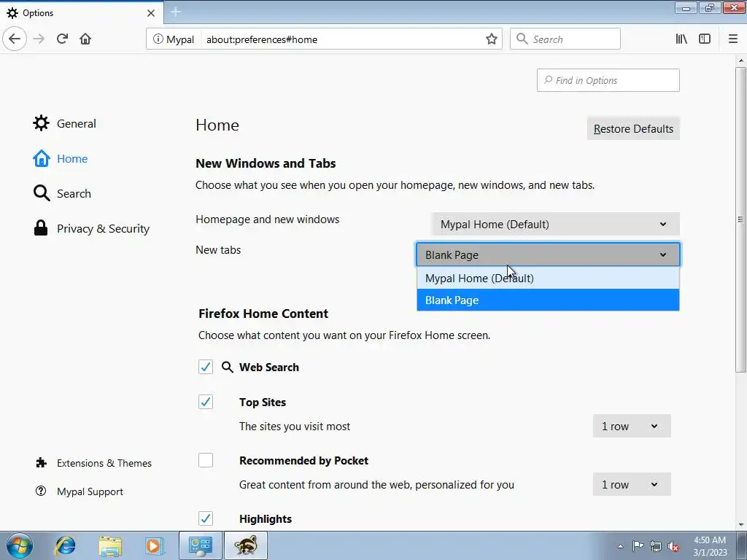Click the Extensions & Themes puzzle icon

tap(42, 463)
